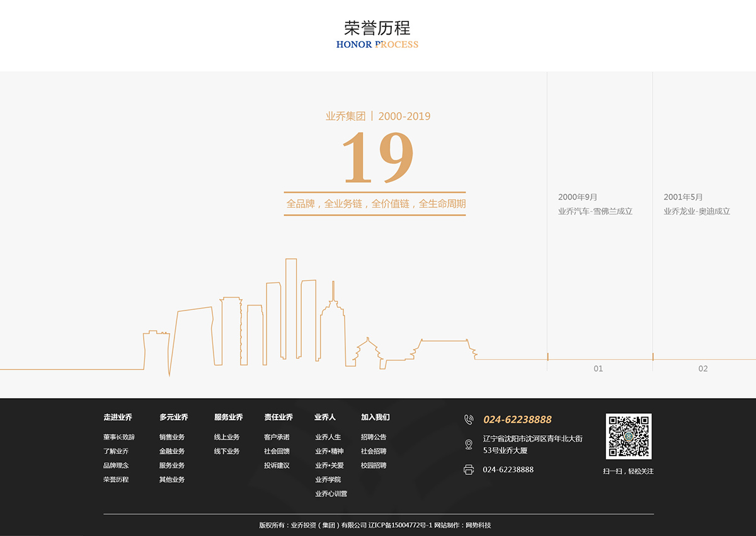
Task: Open the footer 荣誉历程 link
Action: click(116, 480)
